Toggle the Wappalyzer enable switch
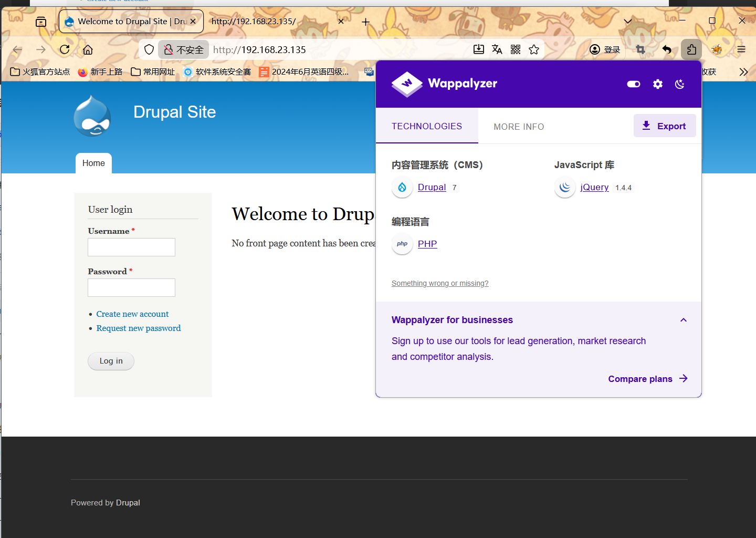The width and height of the screenshot is (756, 538). (633, 84)
